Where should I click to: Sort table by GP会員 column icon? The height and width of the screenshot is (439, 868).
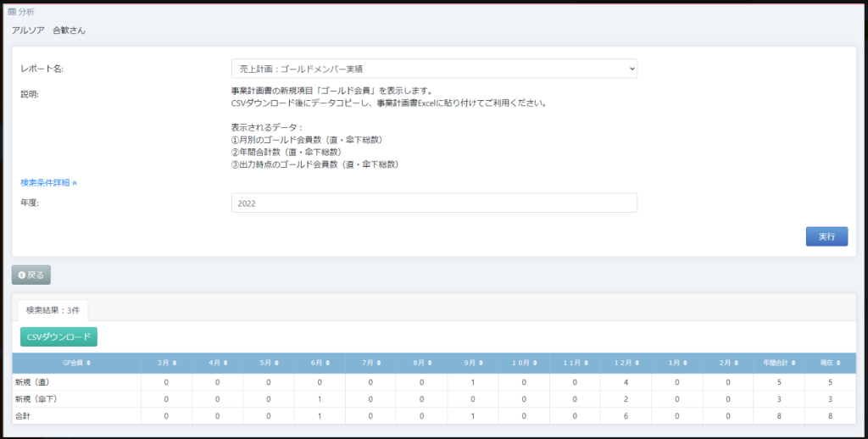(89, 363)
